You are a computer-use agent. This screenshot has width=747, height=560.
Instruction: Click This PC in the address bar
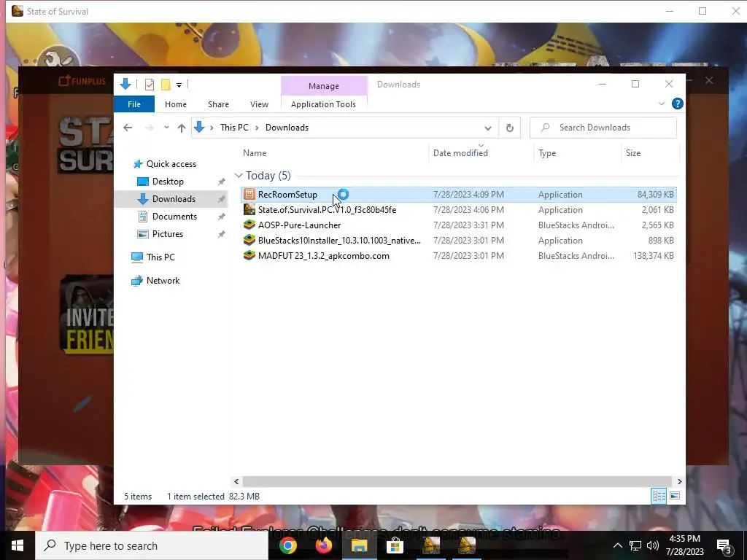click(x=234, y=128)
